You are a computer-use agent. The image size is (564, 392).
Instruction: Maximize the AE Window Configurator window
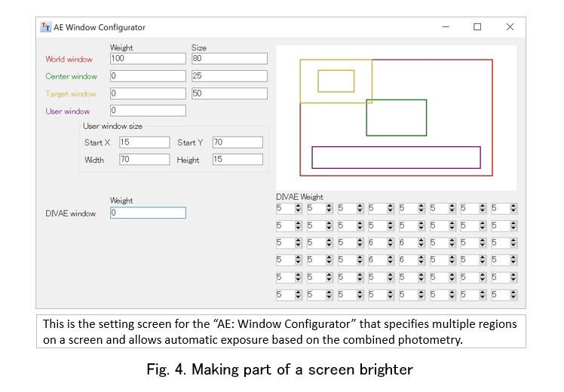477,27
